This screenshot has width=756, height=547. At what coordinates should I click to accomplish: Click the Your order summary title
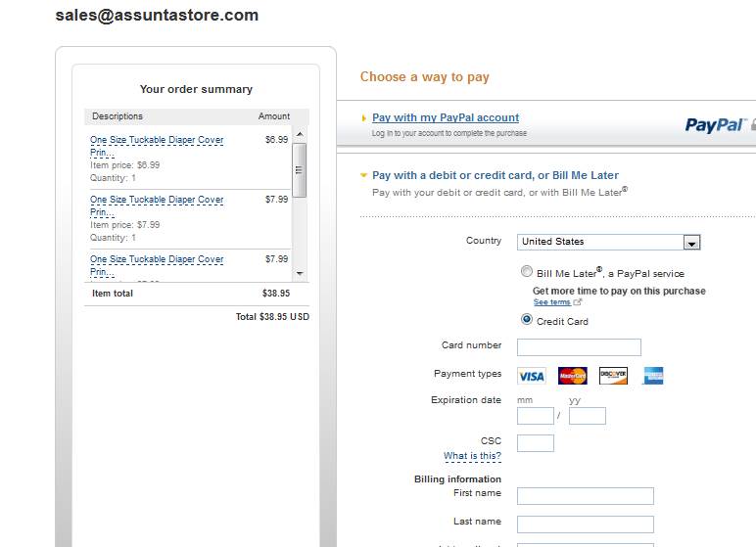tap(196, 89)
